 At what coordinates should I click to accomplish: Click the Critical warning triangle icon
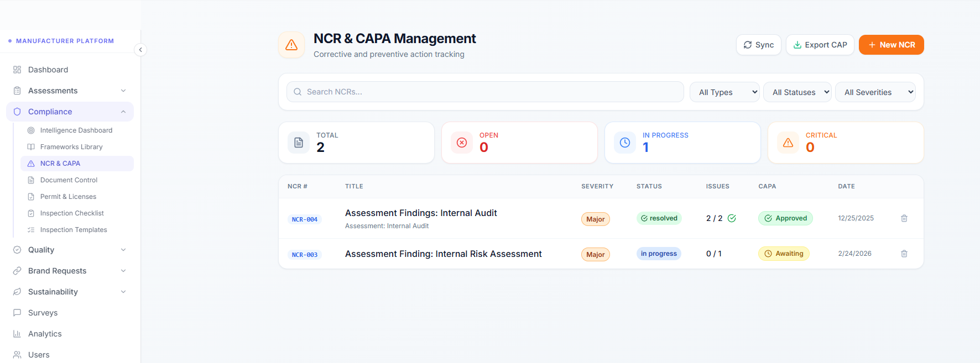point(788,143)
